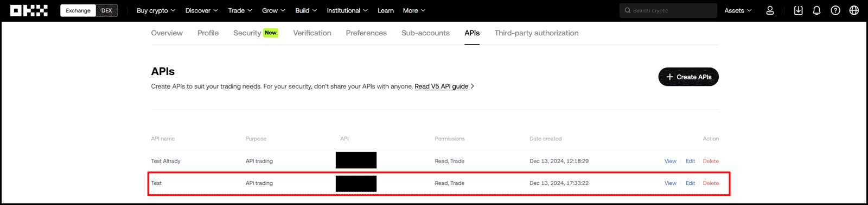Expand the Discover menu
This screenshot has height=205, width=868.
[201, 10]
